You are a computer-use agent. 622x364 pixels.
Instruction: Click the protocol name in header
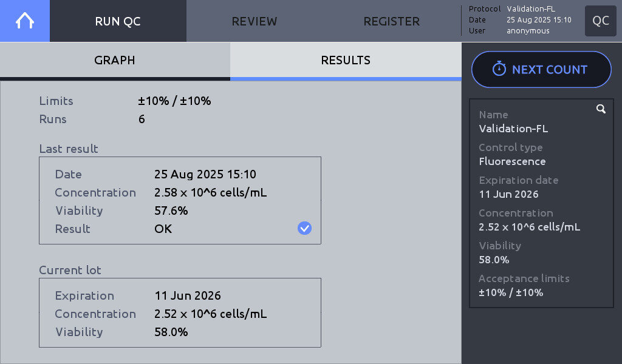tap(531, 9)
